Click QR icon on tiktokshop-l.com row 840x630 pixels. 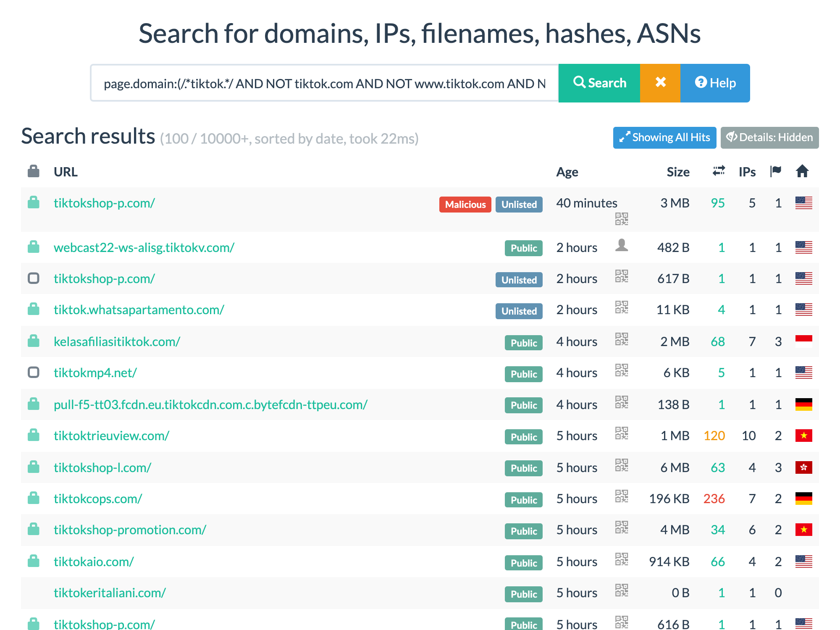pyautogui.click(x=622, y=465)
